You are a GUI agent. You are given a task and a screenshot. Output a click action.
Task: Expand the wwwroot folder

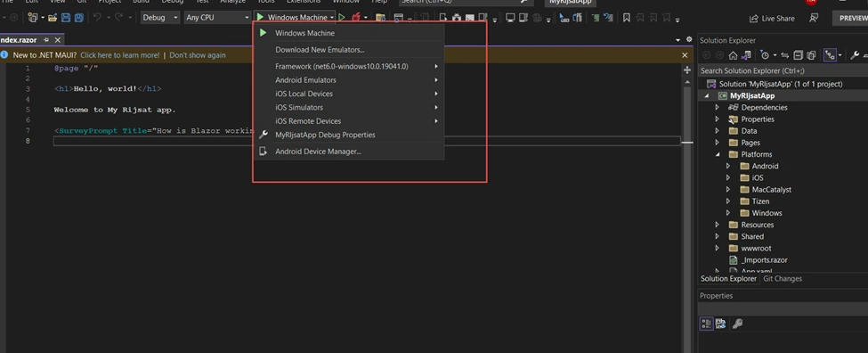(x=717, y=249)
